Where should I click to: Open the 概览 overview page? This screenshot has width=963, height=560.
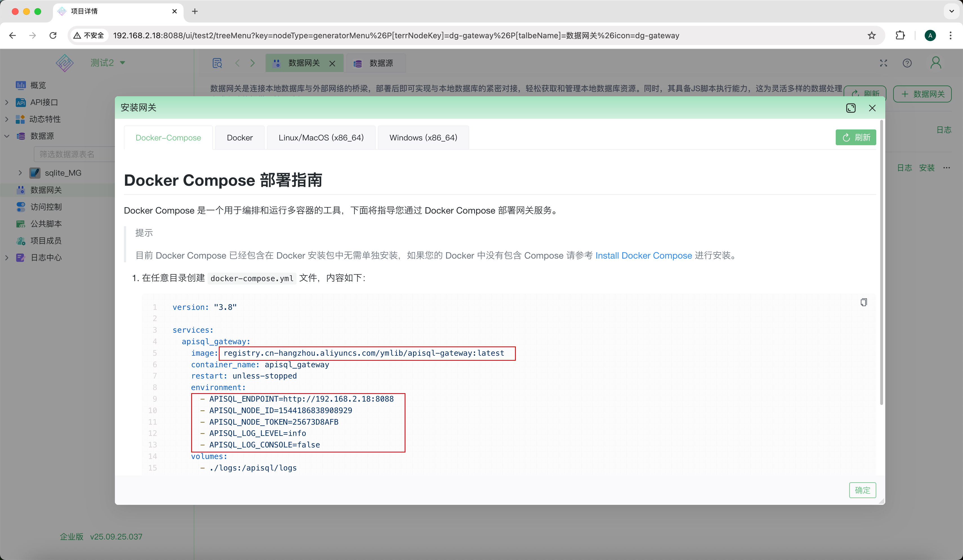pyautogui.click(x=38, y=85)
